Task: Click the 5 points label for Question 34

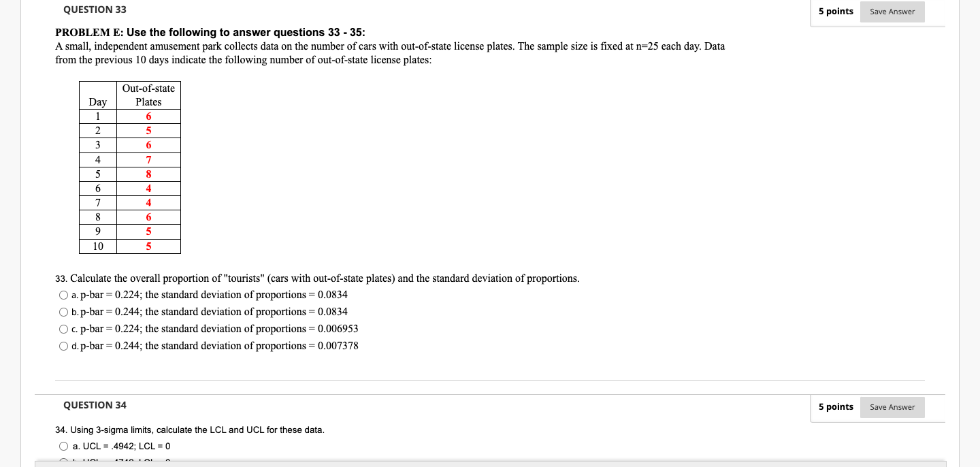Action: click(836, 407)
